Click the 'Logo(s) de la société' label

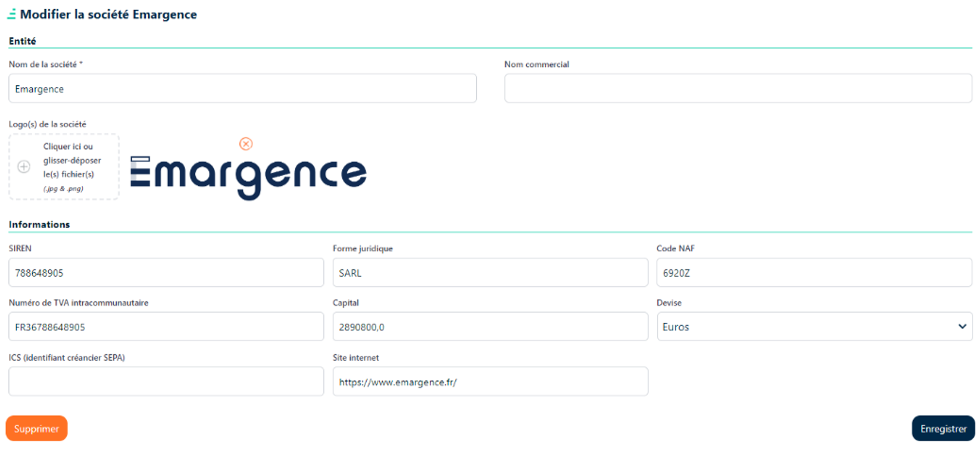47,124
